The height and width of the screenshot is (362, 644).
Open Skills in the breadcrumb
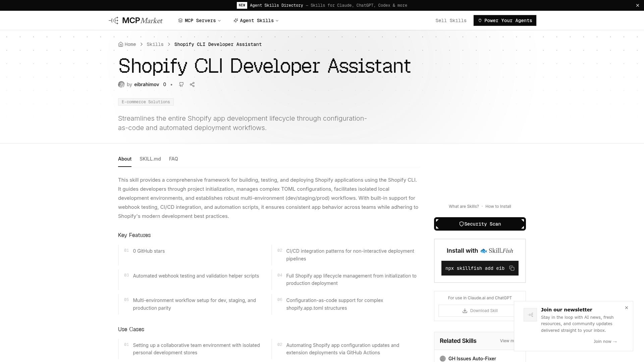(x=155, y=44)
